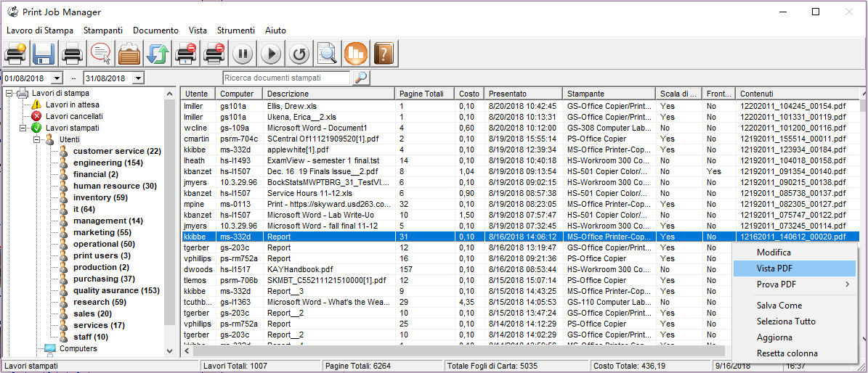Open the Documento menu
868x373 pixels.
pos(155,30)
